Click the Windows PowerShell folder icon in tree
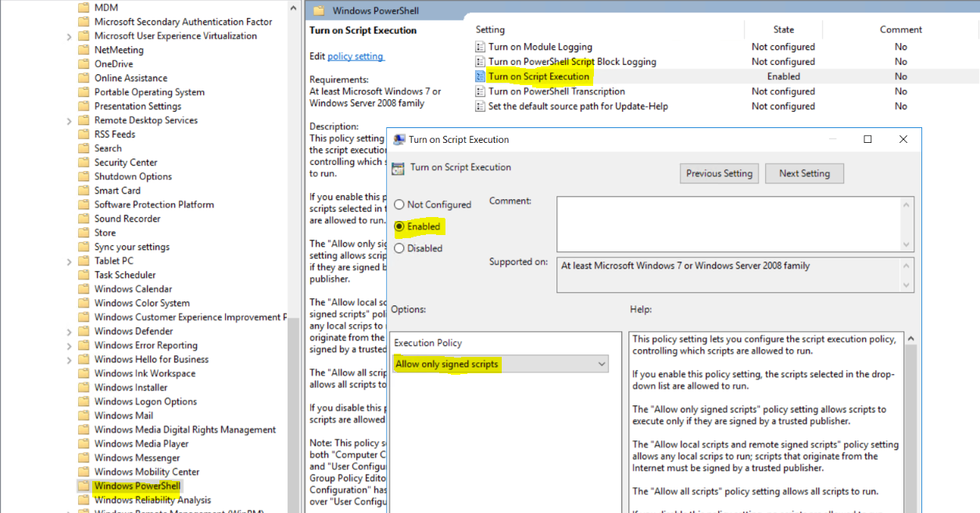The height and width of the screenshot is (513, 980). [84, 486]
